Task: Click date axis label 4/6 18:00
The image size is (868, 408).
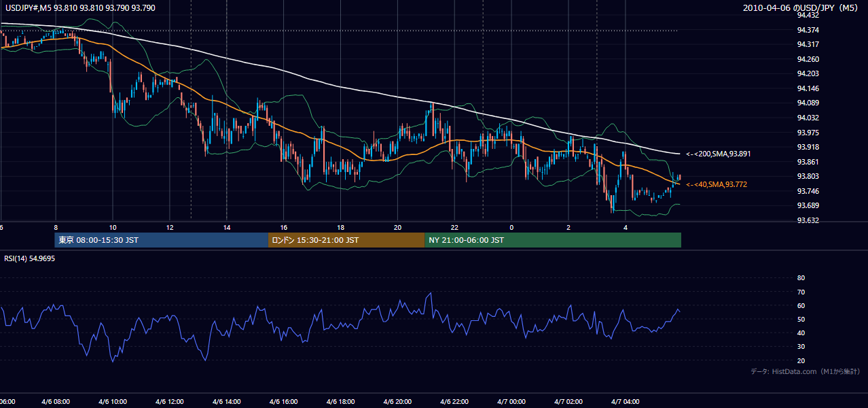Action: click(x=340, y=402)
